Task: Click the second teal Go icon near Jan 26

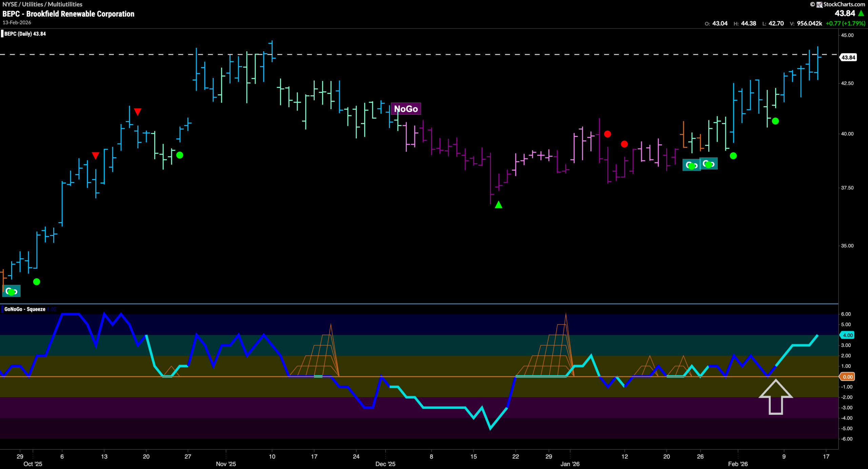Action: (x=709, y=164)
